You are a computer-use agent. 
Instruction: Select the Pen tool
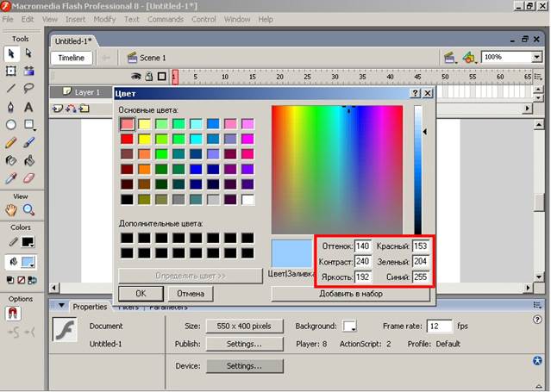coord(11,107)
